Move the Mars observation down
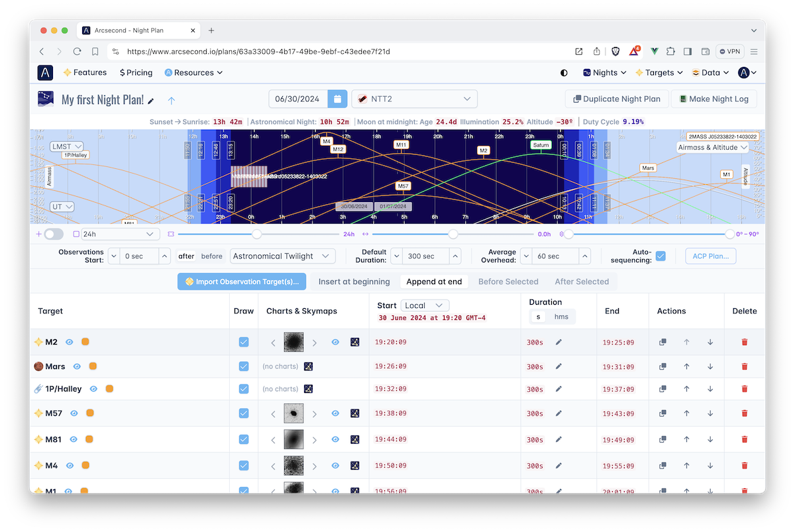 pyautogui.click(x=710, y=366)
